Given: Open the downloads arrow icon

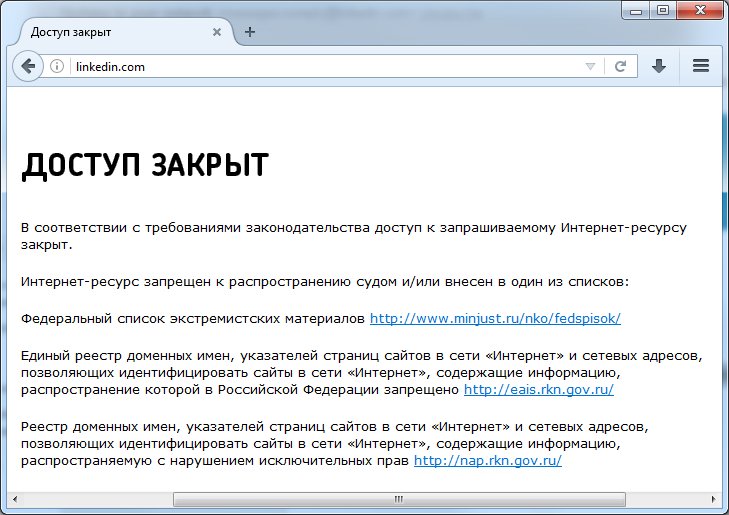Looking at the screenshot, I should pos(659,66).
